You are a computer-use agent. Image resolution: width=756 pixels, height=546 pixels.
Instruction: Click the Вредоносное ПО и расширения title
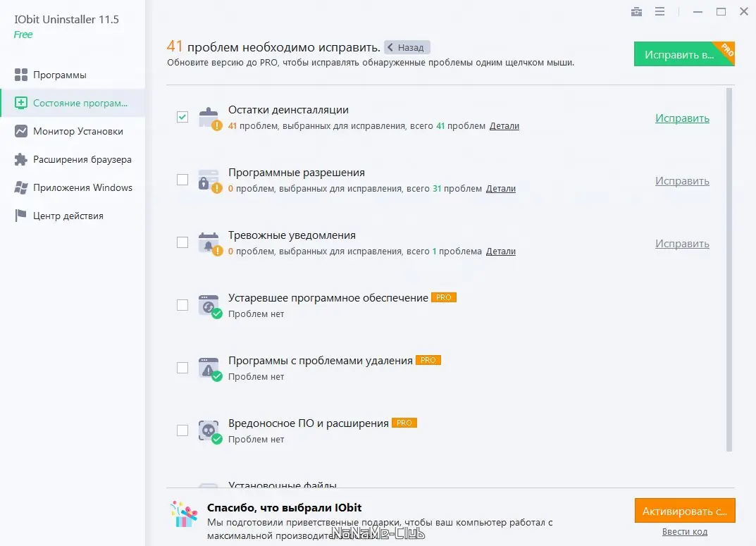tap(308, 423)
